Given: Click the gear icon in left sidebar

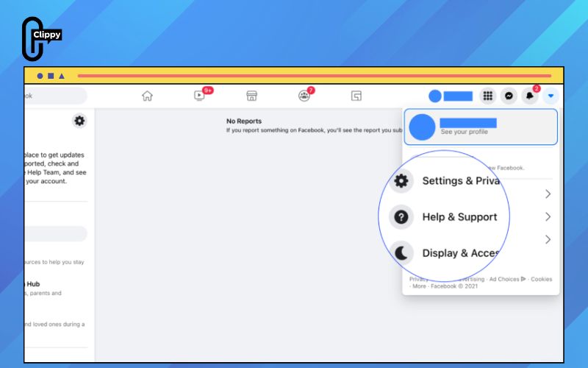Looking at the screenshot, I should click(x=79, y=121).
